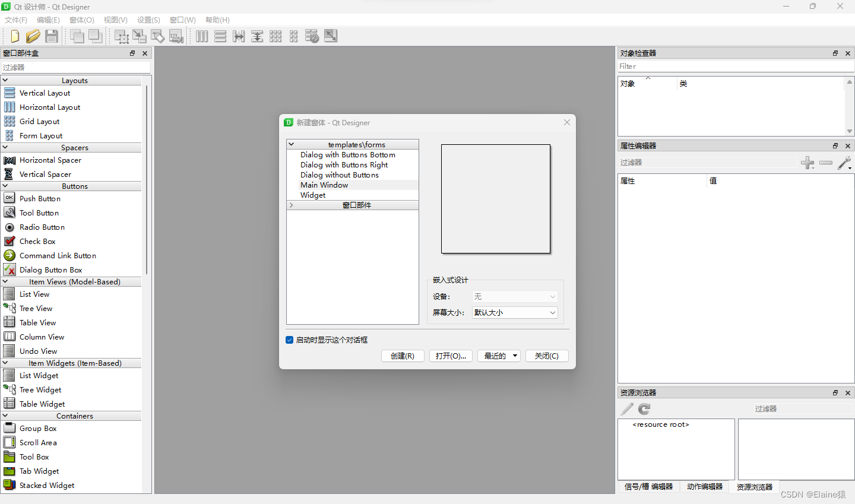Switch to 动作编辑器 tab
Image resolution: width=855 pixels, height=504 pixels.
tap(705, 486)
